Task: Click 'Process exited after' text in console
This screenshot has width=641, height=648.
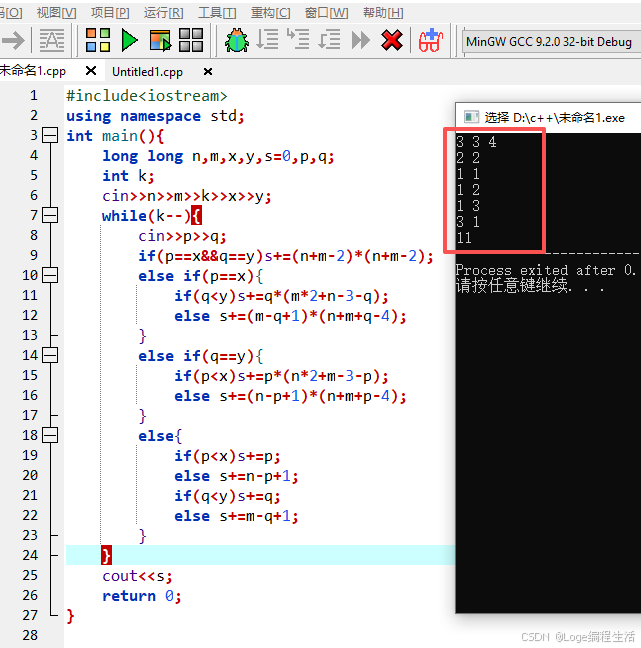Action: coord(535,270)
